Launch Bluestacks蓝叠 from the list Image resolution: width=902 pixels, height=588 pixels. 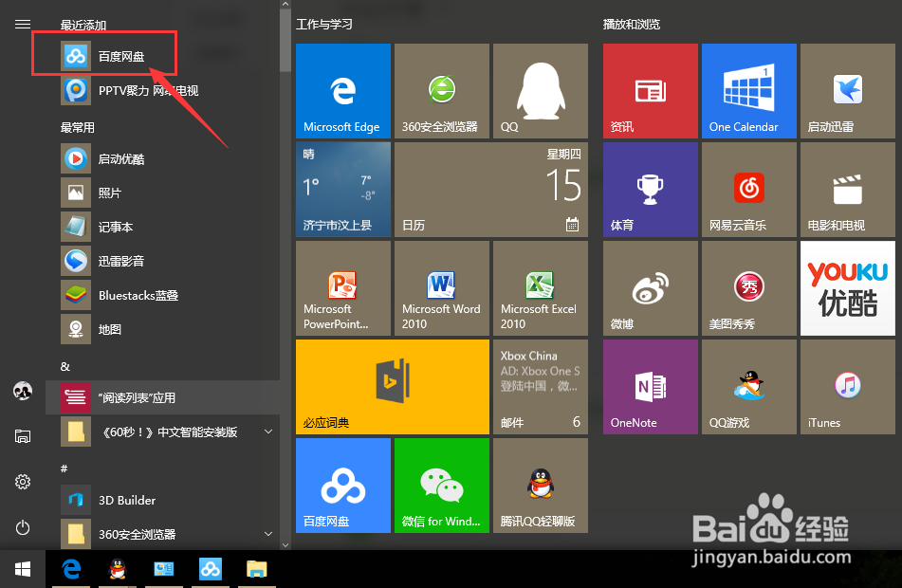pyautogui.click(x=163, y=295)
